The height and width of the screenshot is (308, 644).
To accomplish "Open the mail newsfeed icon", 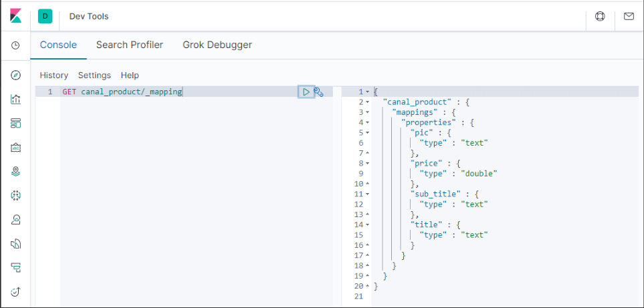I will click(629, 17).
